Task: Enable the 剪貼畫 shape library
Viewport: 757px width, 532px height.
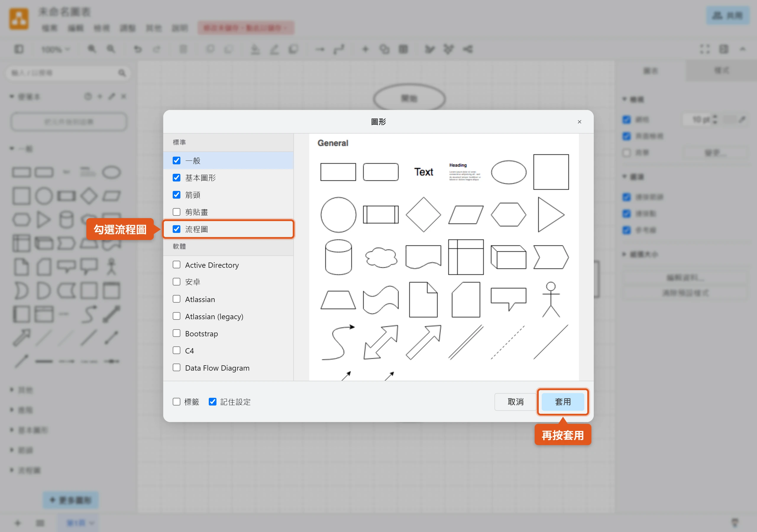Action: 177,212
